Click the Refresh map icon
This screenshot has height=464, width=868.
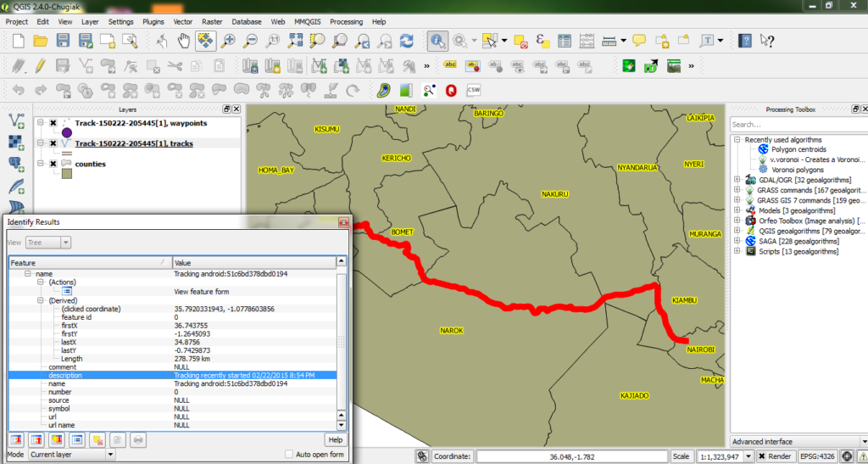[406, 40]
